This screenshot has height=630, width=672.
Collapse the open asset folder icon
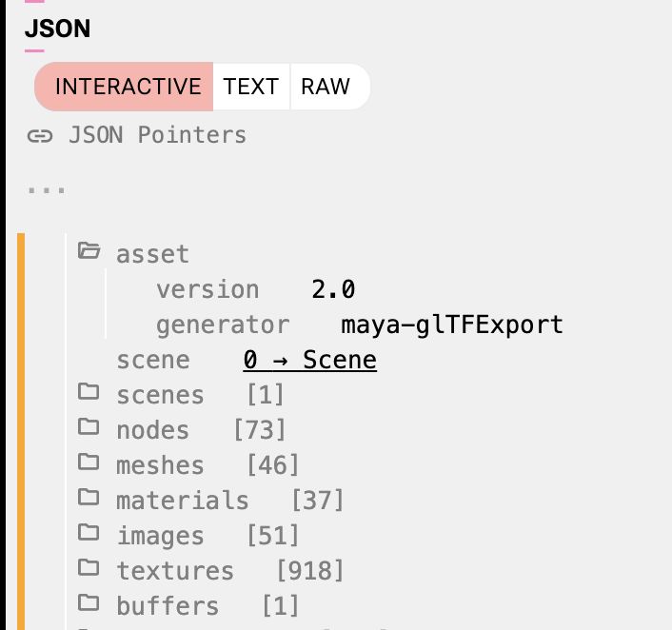click(89, 250)
